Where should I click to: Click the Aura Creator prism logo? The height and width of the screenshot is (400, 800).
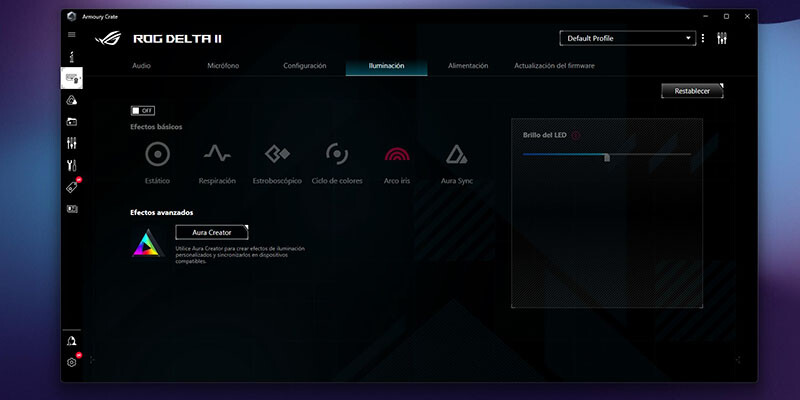coord(148,243)
